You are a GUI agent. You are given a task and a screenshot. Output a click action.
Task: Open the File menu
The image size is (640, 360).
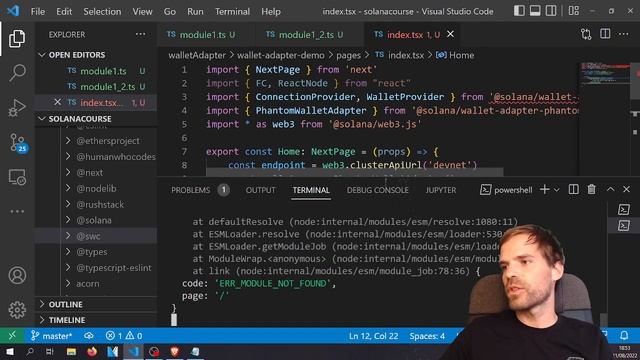pos(38,11)
